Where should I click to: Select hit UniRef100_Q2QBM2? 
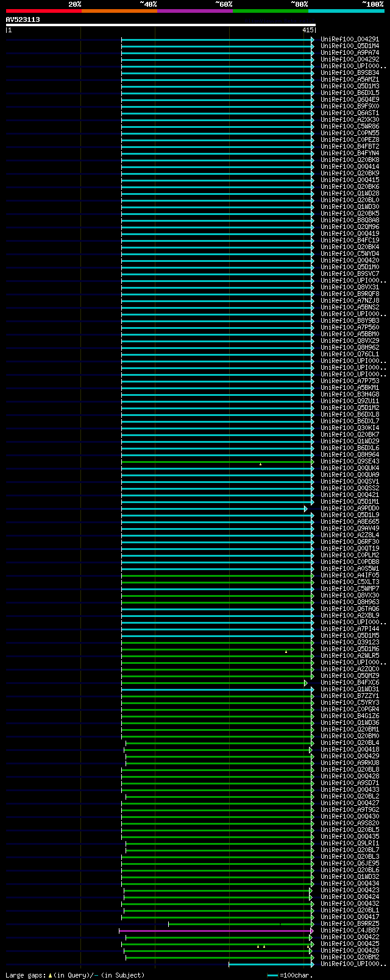point(350,957)
